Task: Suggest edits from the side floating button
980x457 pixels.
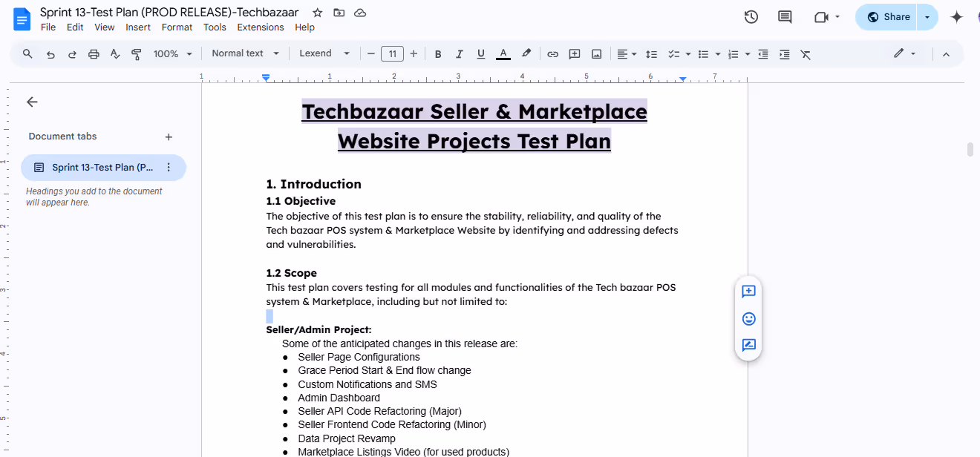Action: point(748,345)
